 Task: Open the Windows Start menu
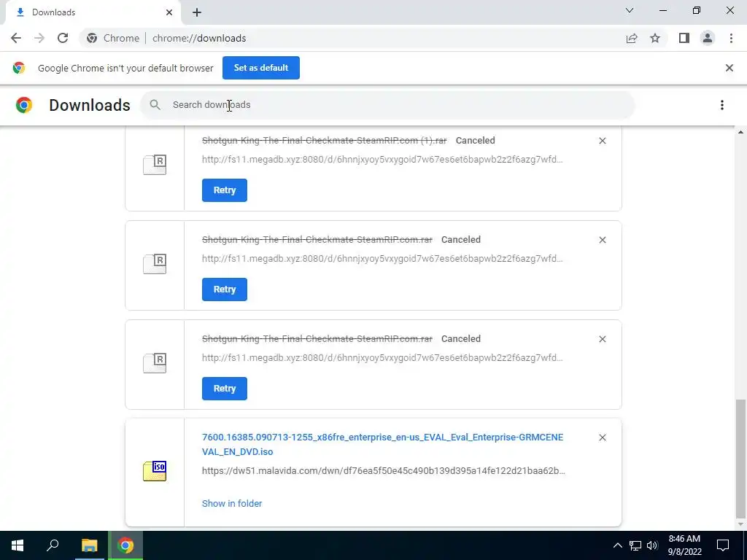pyautogui.click(x=18, y=545)
